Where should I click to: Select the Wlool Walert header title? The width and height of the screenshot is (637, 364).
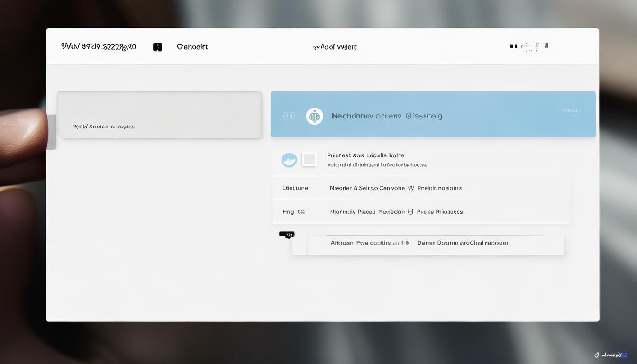(335, 47)
